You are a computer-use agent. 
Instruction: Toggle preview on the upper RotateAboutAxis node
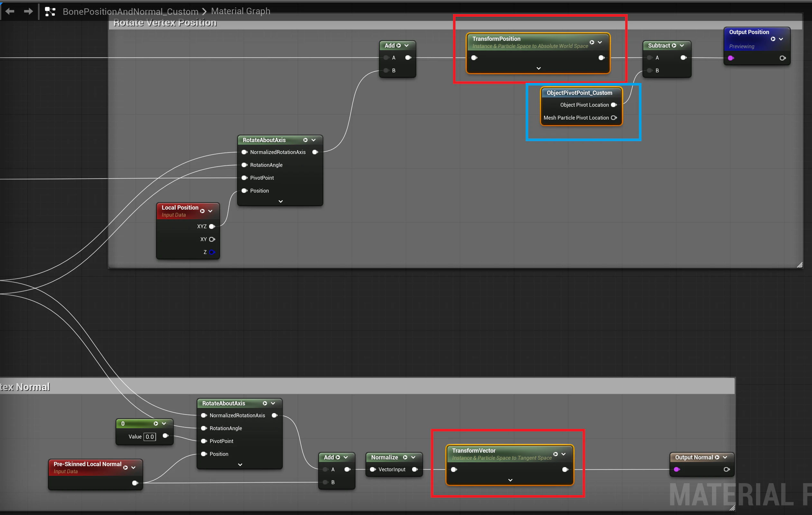coord(306,140)
